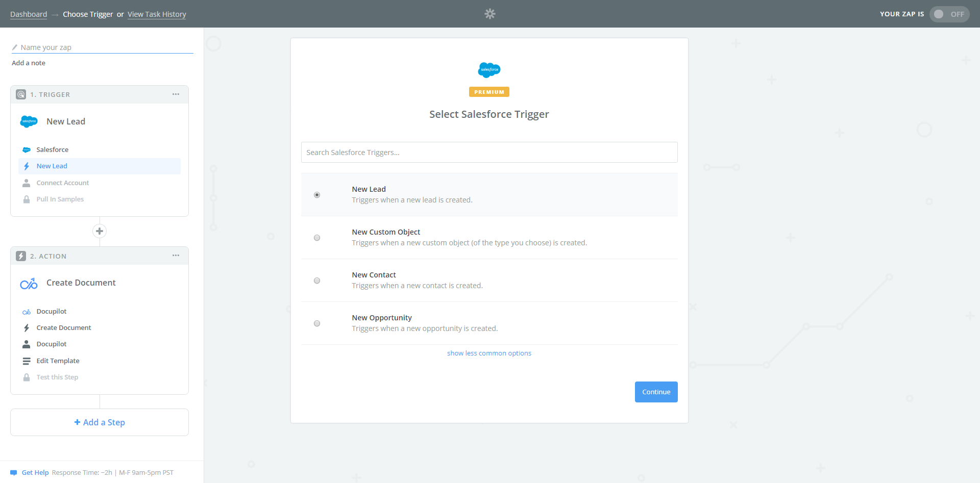
Task: Click Docupilot account row with person label
Action: [100, 344]
